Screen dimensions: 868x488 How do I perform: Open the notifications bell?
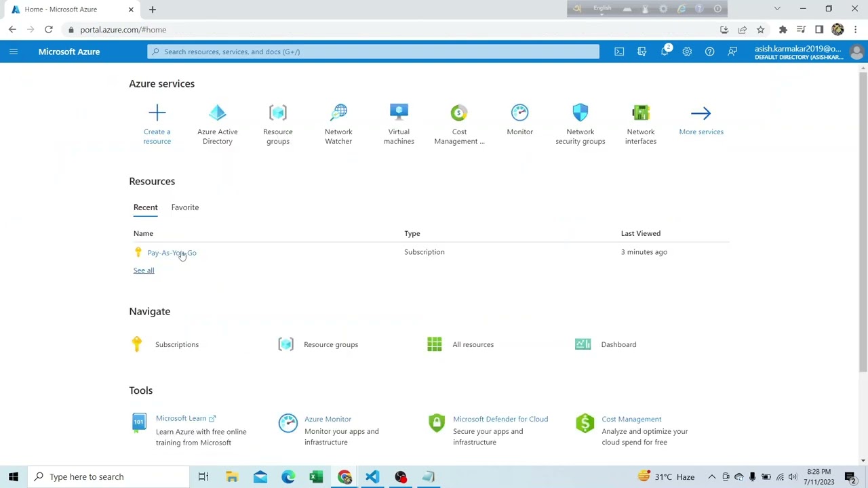[x=665, y=52]
